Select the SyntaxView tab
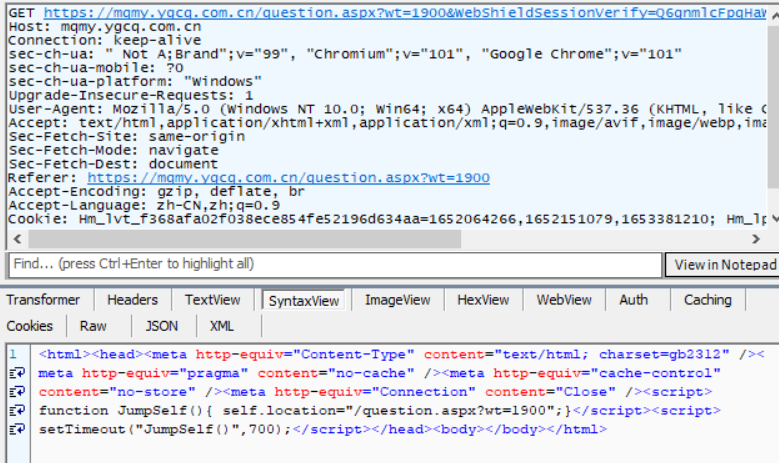The height and width of the screenshot is (463, 779). [x=304, y=301]
